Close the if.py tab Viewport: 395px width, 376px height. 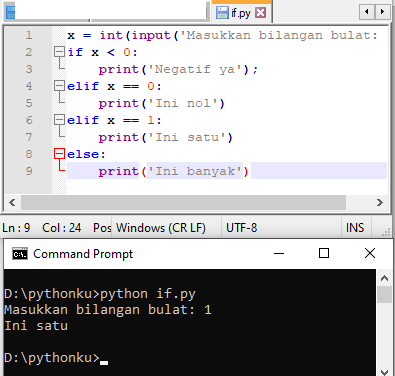261,13
